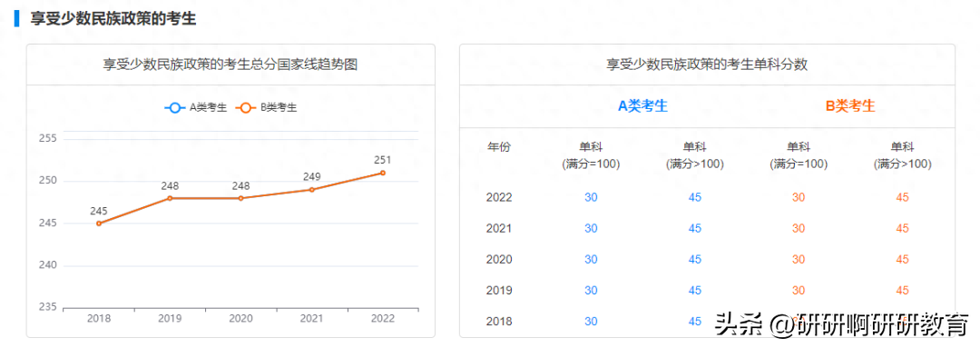Click blue 45 in the 2018 row
Viewport: 980px width, 348px height.
(695, 321)
